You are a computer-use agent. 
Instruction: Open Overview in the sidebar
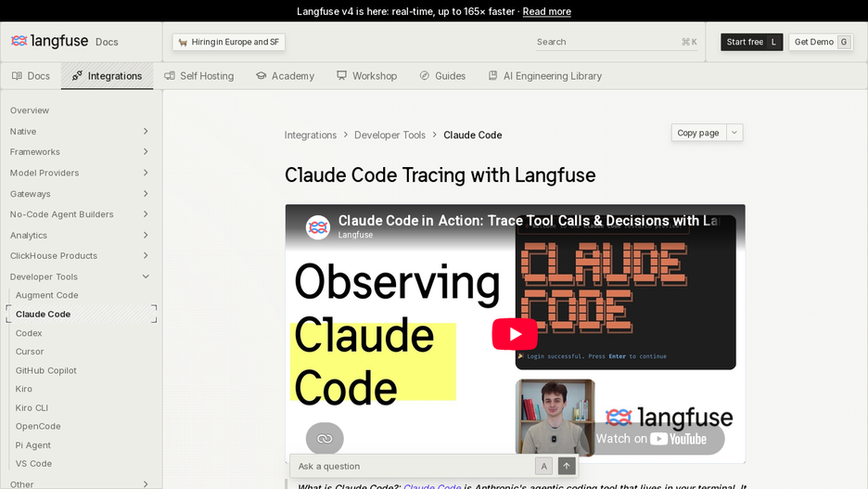pos(30,110)
